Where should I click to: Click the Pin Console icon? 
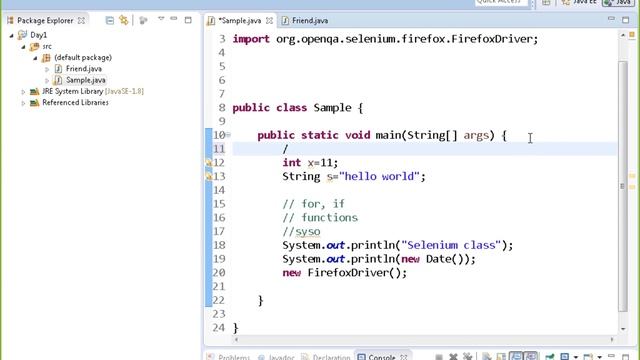pyautogui.click(x=550, y=357)
